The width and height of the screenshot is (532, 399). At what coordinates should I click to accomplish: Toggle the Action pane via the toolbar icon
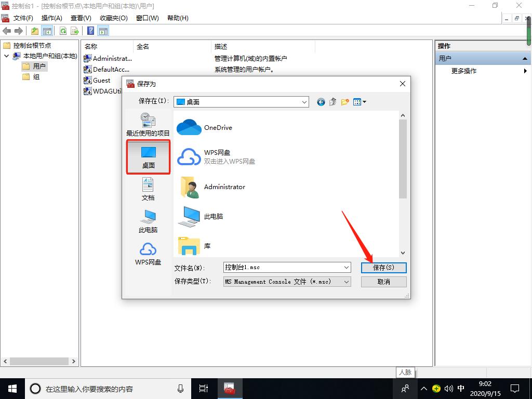tap(103, 30)
